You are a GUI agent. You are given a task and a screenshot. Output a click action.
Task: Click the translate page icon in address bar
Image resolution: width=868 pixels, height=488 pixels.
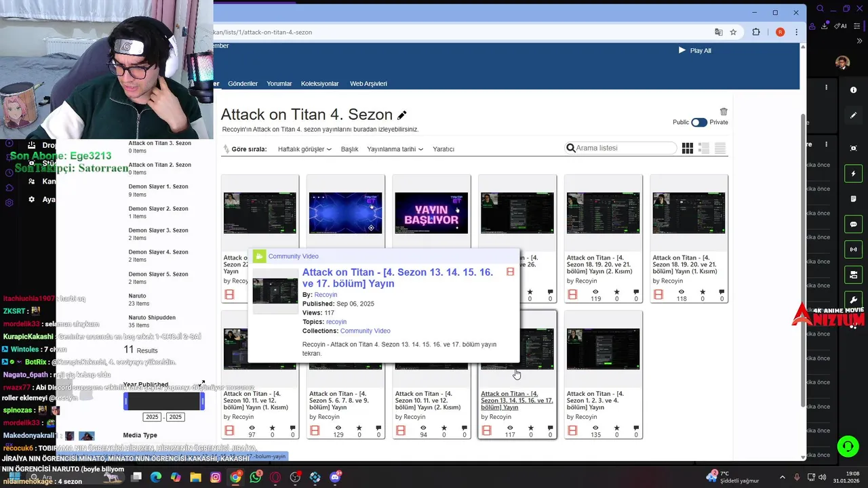pos(719,32)
